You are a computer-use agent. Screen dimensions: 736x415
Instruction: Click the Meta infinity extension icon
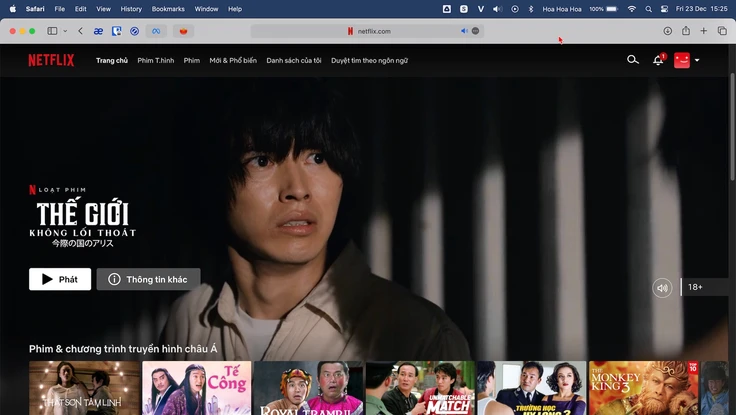[x=156, y=31]
